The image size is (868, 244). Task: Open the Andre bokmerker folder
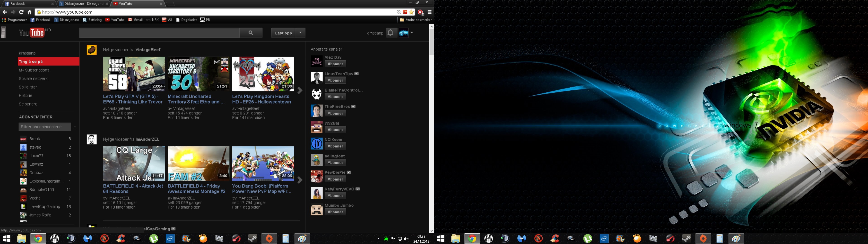point(415,20)
